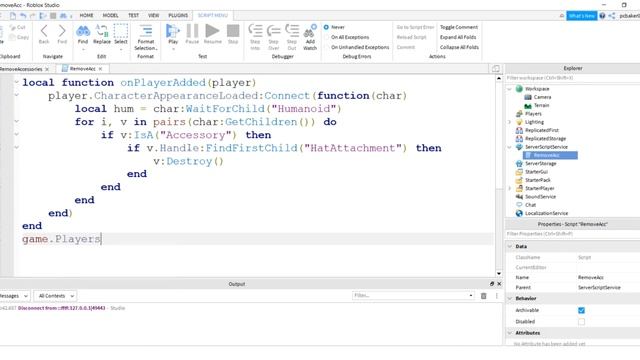This screenshot has width=640, height=360.
Task: Open the All Contexts dropdown
Action: click(x=56, y=296)
